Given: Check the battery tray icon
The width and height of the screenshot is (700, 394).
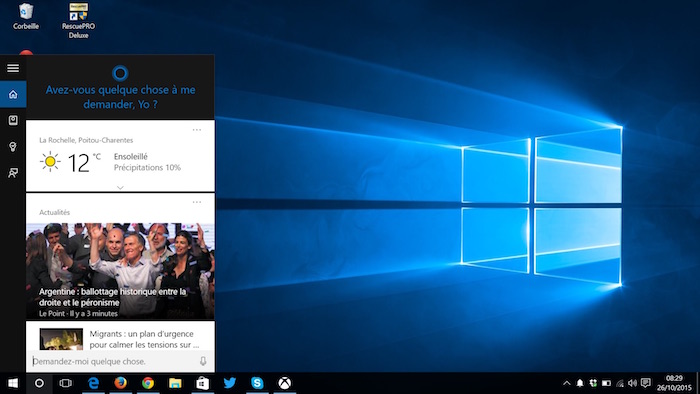Looking at the screenshot, I should (606, 383).
